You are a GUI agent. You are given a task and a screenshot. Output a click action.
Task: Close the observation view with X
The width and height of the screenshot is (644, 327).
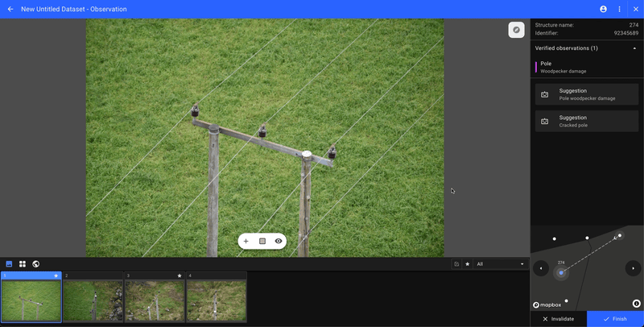[636, 9]
